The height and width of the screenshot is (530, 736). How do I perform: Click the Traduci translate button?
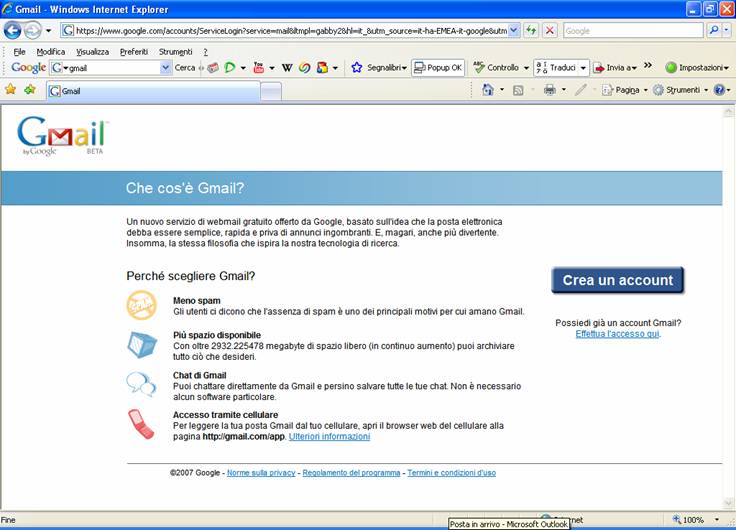[556, 68]
